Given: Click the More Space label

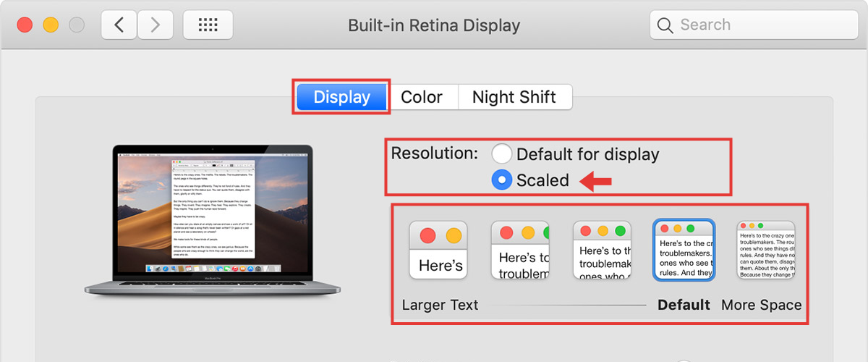Looking at the screenshot, I should [761, 305].
